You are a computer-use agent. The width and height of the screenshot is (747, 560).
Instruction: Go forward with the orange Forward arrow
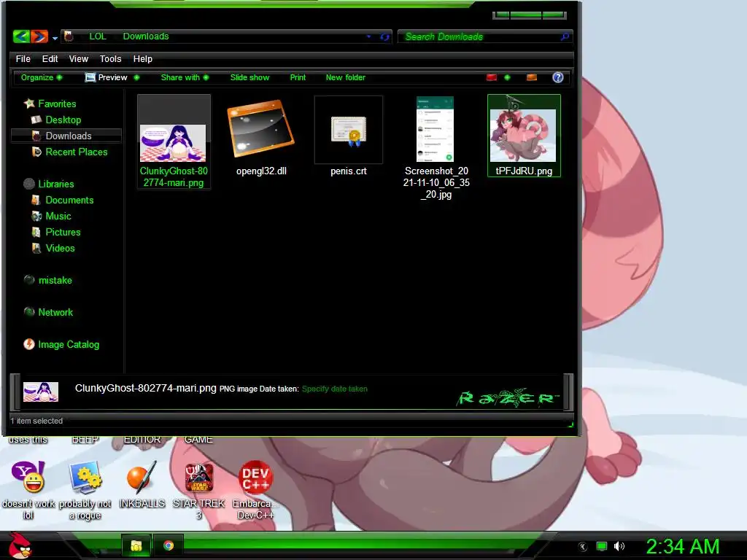(x=39, y=36)
